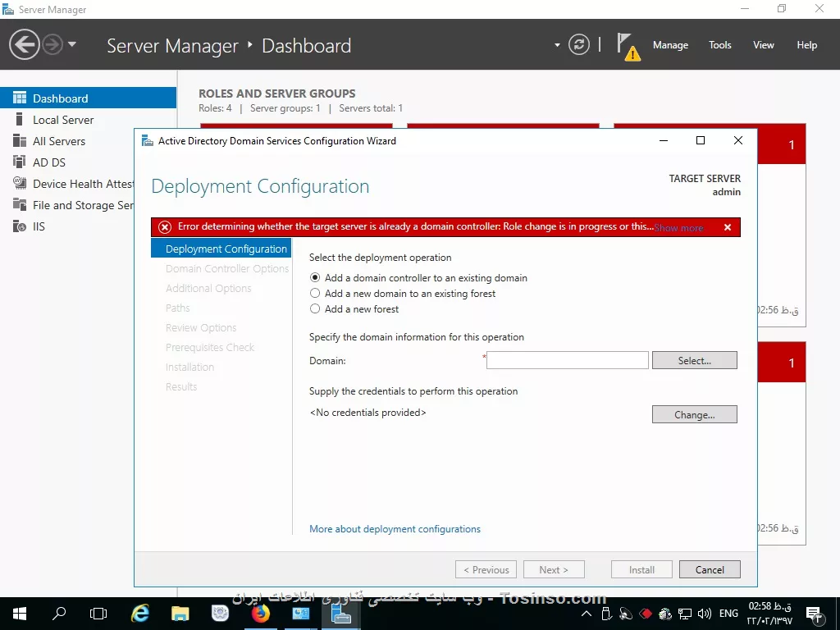The height and width of the screenshot is (630, 840).
Task: Dismiss the red error banner
Action: pyautogui.click(x=728, y=227)
